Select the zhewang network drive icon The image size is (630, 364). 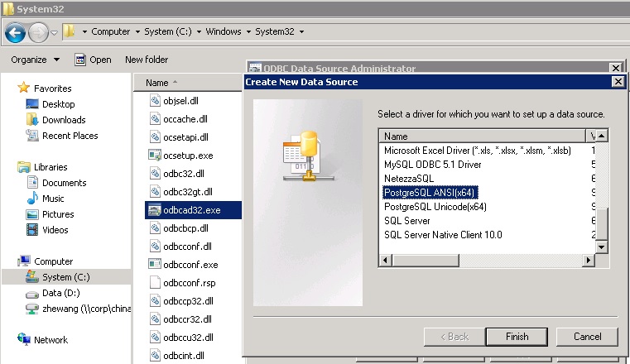tap(32, 309)
